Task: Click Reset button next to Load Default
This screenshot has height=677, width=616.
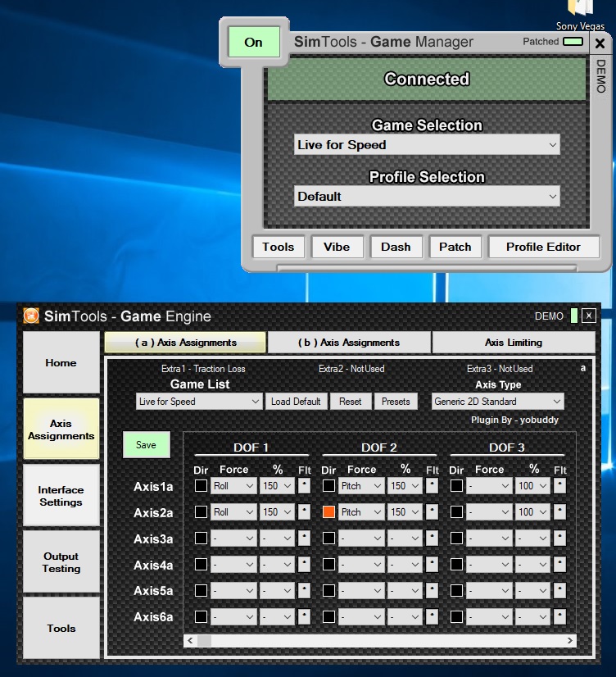Action: coord(351,401)
